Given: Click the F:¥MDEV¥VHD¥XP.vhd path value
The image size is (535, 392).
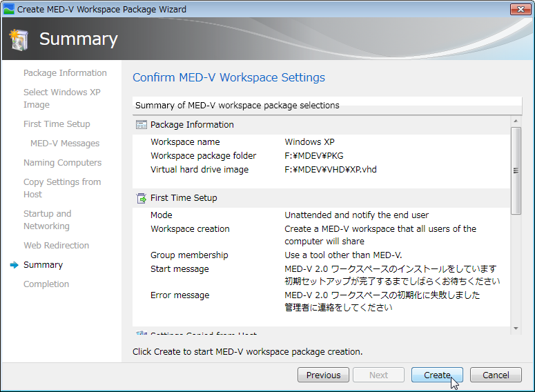Looking at the screenshot, I should pyautogui.click(x=331, y=170).
